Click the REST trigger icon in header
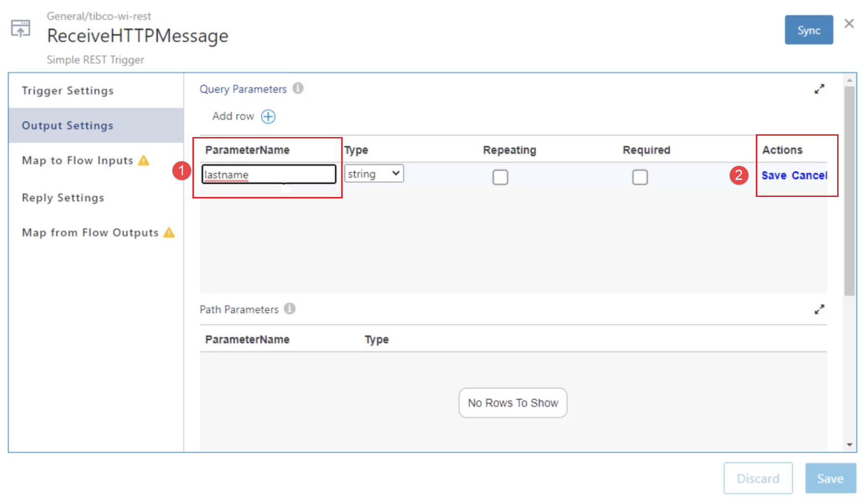The height and width of the screenshot is (504, 866). [20, 28]
